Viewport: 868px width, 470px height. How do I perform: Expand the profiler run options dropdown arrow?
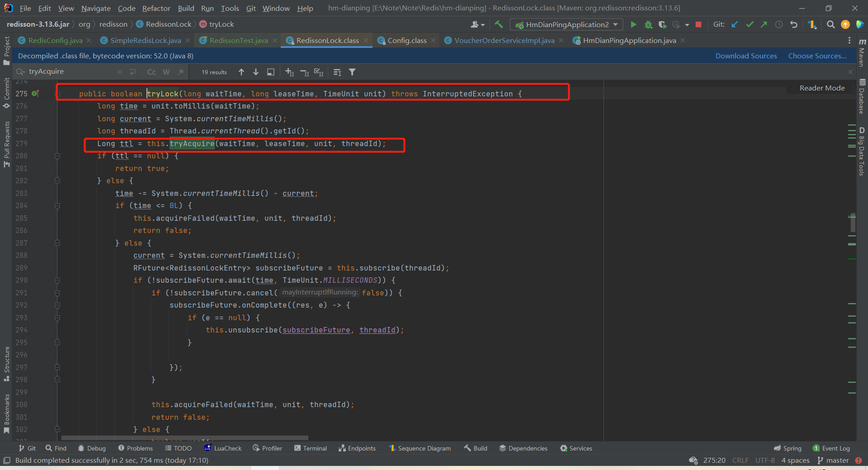click(x=687, y=25)
